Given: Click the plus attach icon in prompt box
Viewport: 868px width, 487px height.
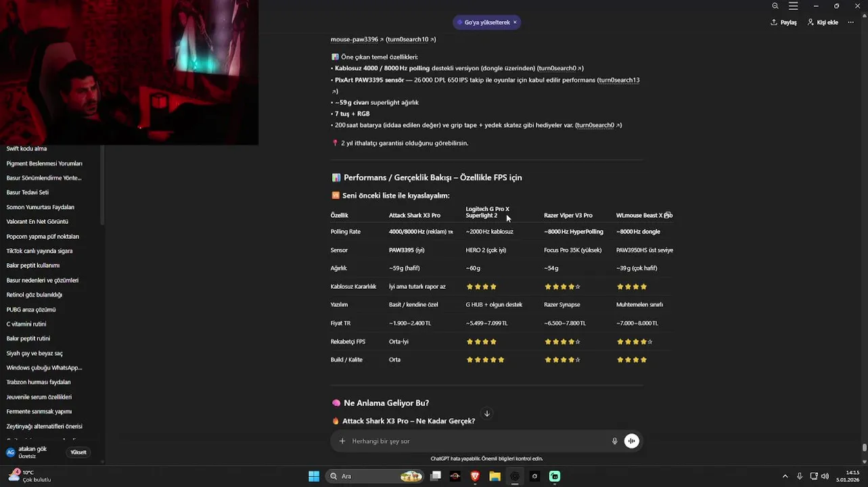Looking at the screenshot, I should [x=342, y=441].
